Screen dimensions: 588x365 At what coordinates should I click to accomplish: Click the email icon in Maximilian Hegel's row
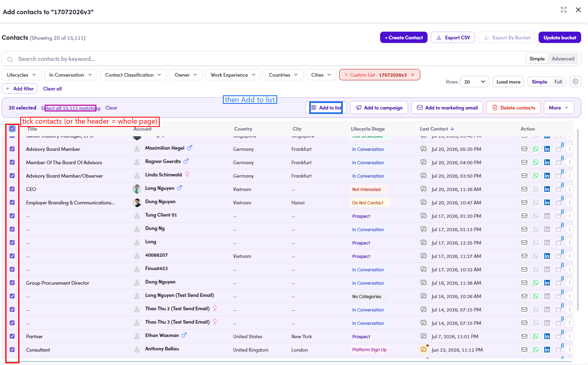pyautogui.click(x=524, y=149)
